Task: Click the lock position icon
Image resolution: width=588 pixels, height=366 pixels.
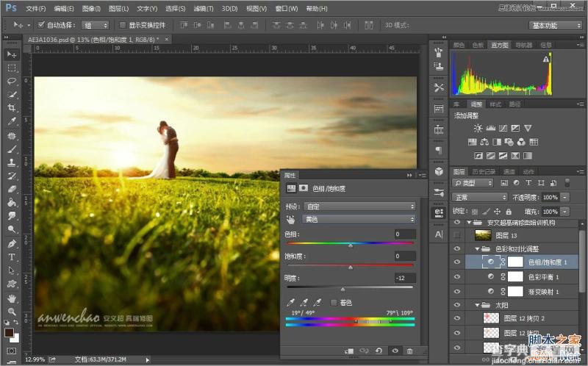Action: (498, 212)
